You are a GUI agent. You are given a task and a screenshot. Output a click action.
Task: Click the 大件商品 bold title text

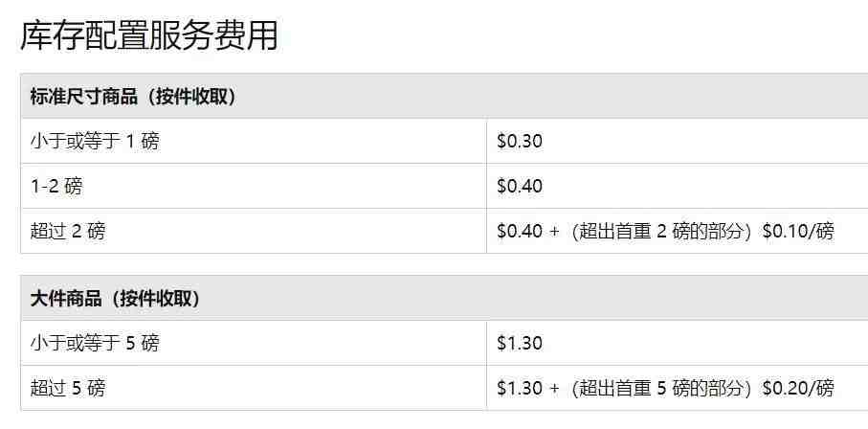point(66,299)
